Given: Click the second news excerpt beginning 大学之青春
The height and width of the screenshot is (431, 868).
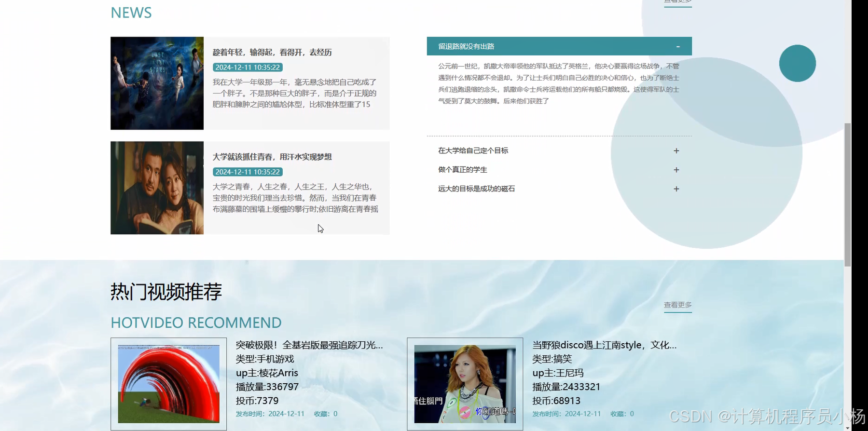Looking at the screenshot, I should tap(295, 198).
